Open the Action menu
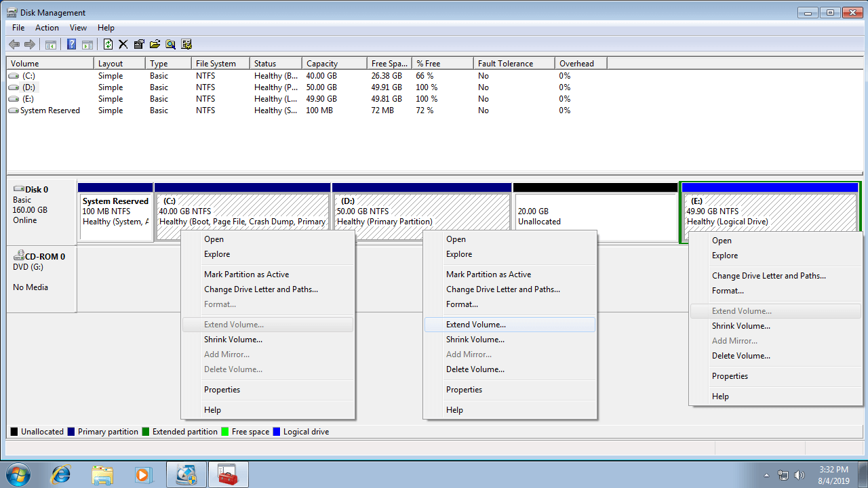Screen dimensions: 868x488 47,28
